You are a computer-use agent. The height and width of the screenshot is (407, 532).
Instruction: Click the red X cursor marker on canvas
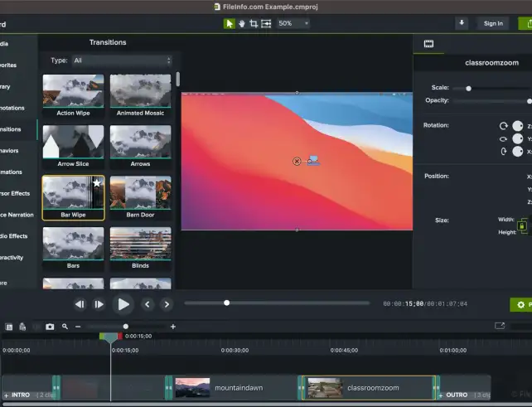click(x=297, y=162)
